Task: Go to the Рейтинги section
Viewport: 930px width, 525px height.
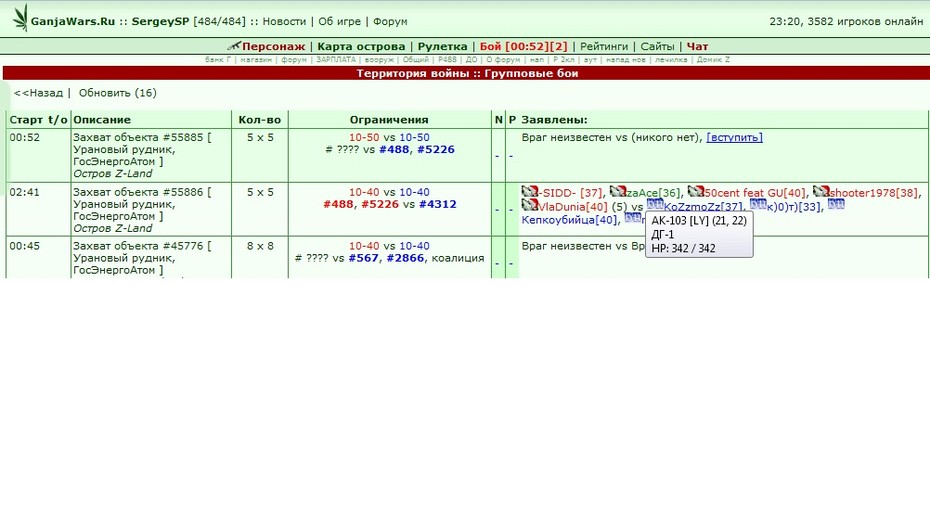Action: point(604,46)
